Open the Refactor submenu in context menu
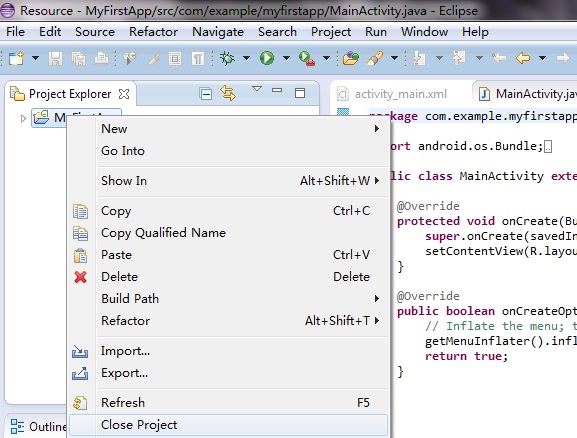Image resolution: width=577 pixels, height=438 pixels. (x=229, y=321)
